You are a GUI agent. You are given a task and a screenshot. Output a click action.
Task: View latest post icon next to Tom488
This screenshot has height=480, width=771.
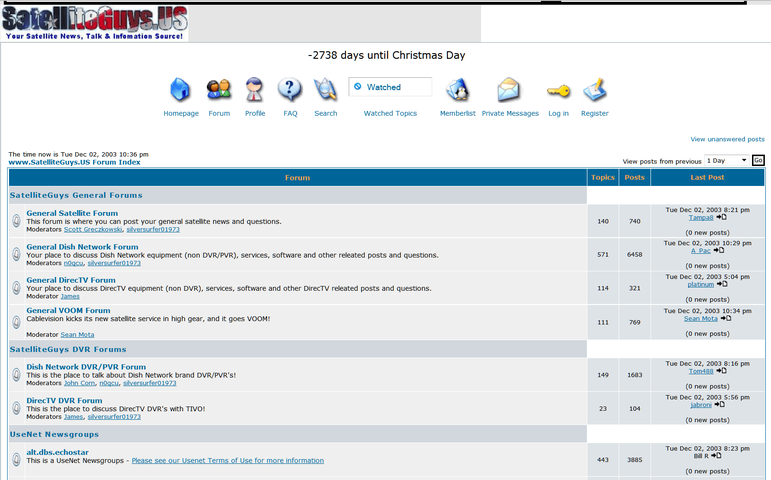click(x=721, y=371)
